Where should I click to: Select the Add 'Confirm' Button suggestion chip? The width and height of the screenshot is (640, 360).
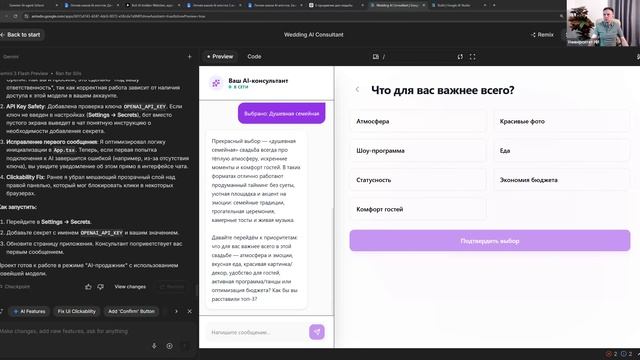pyautogui.click(x=131, y=311)
